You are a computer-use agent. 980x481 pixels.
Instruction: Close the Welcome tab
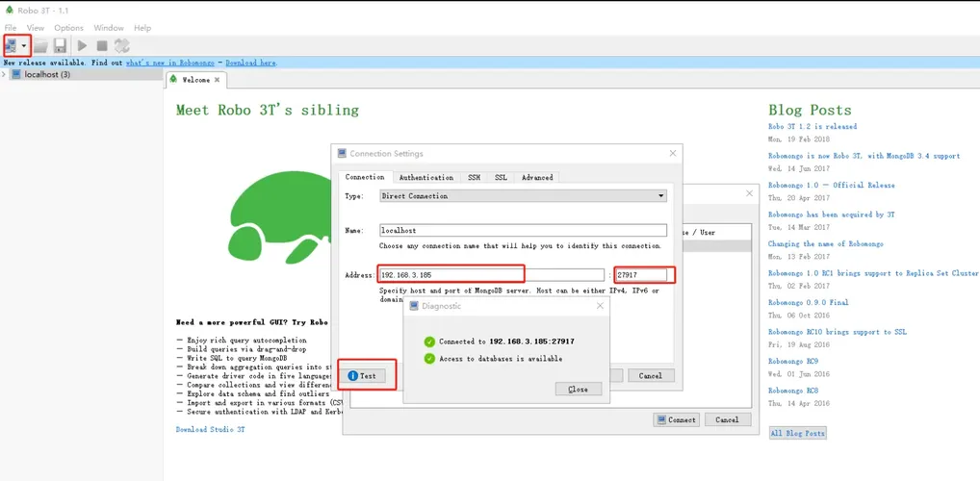point(217,80)
